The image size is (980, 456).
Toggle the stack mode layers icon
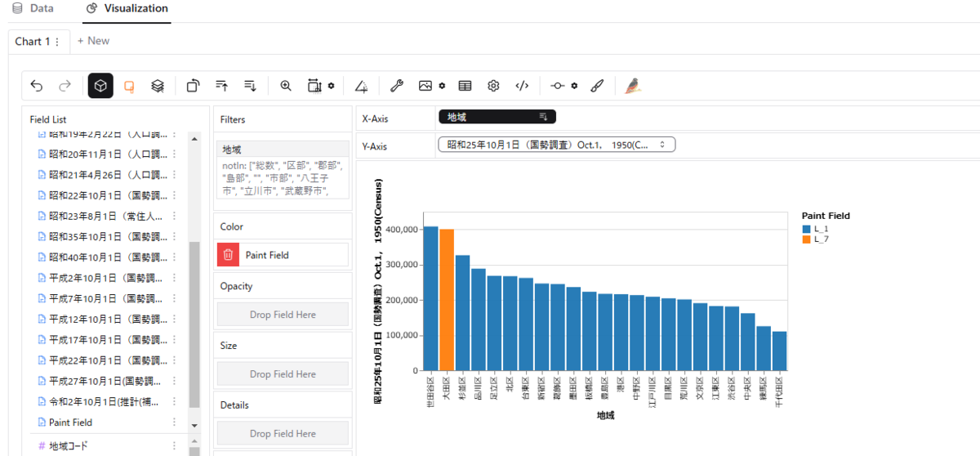pos(158,86)
